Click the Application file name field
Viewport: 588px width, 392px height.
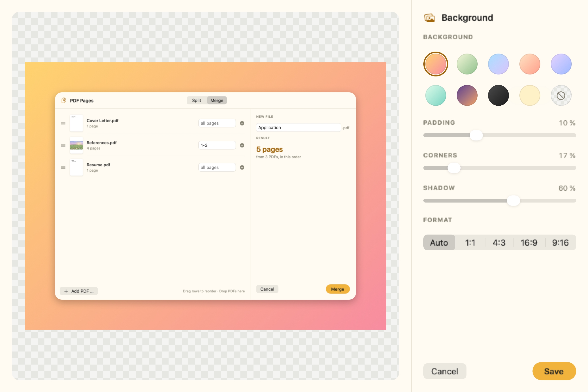[x=299, y=127]
